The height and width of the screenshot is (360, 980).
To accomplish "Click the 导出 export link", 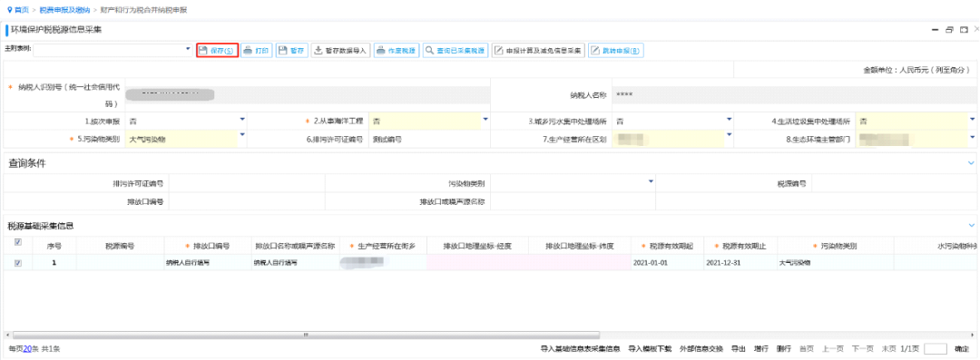I will [x=738, y=349].
